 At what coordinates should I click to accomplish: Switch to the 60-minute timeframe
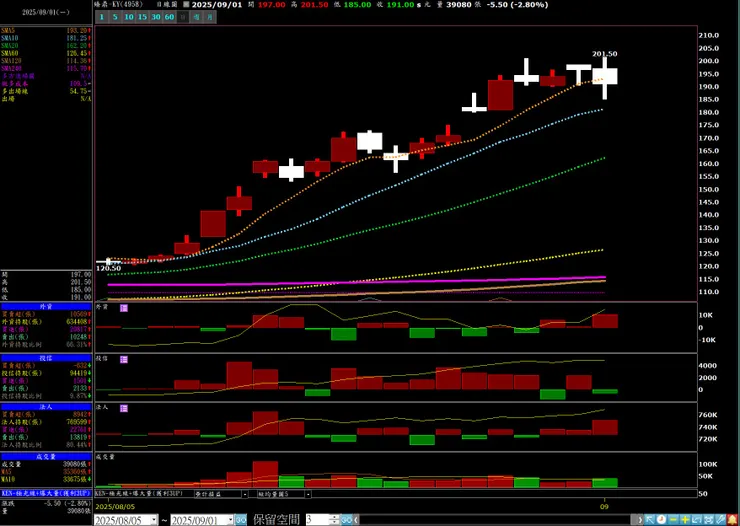169,17
